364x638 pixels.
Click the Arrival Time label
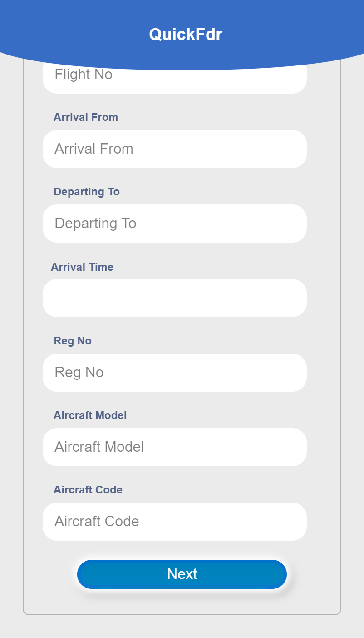click(x=82, y=267)
